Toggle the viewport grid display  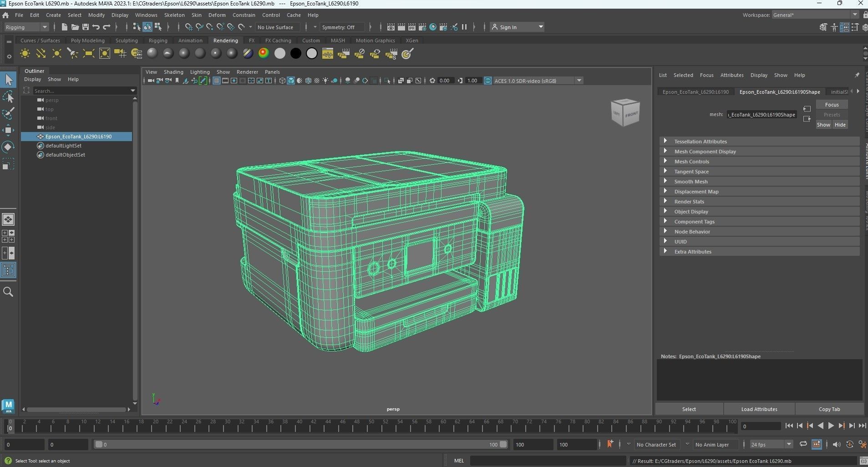pyautogui.click(x=216, y=81)
